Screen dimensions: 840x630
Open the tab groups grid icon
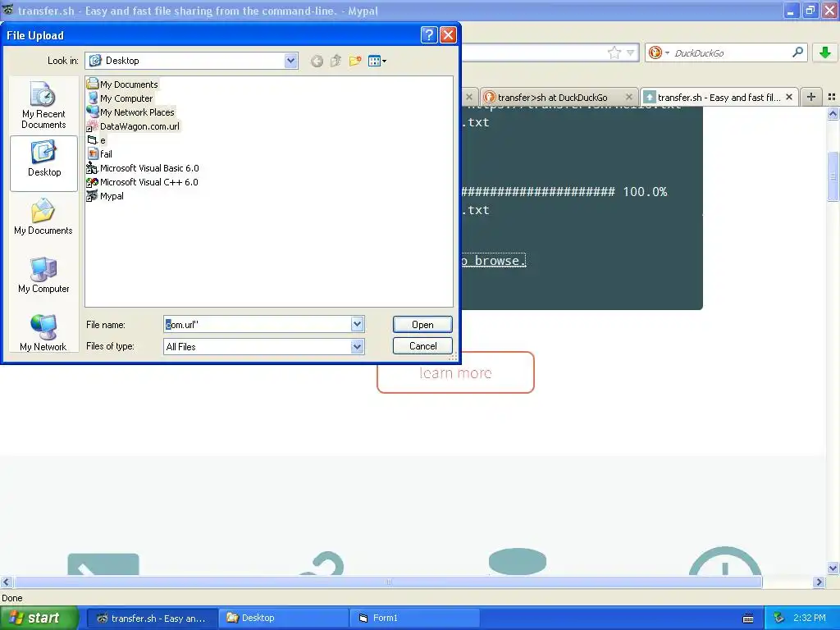[x=832, y=97]
